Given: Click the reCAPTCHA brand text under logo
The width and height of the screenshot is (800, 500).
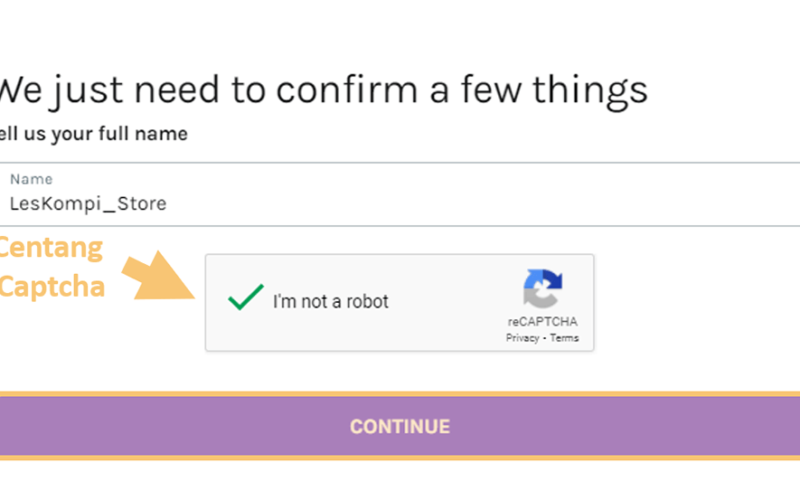Looking at the screenshot, I should point(542,321).
